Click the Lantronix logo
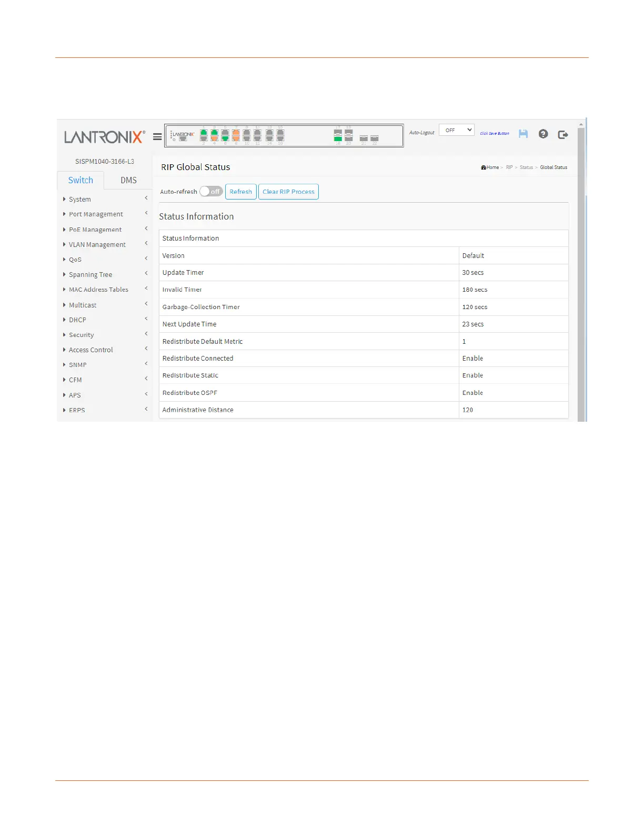The height and width of the screenshot is (834, 644). coord(105,137)
